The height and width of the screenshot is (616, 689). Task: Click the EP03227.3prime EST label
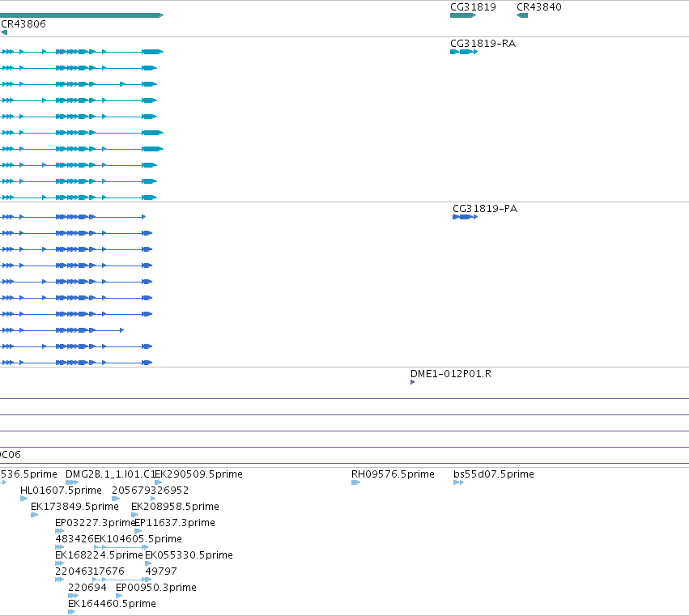95,523
